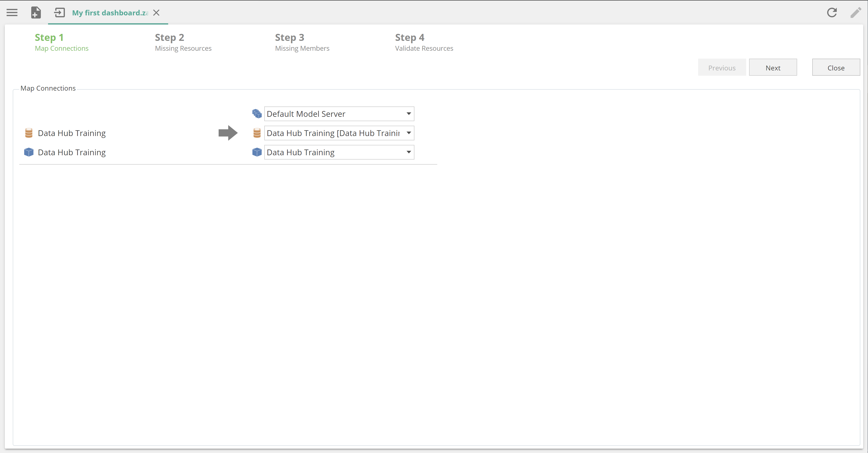
Task: Click the Close button to exit wizard
Action: click(836, 68)
